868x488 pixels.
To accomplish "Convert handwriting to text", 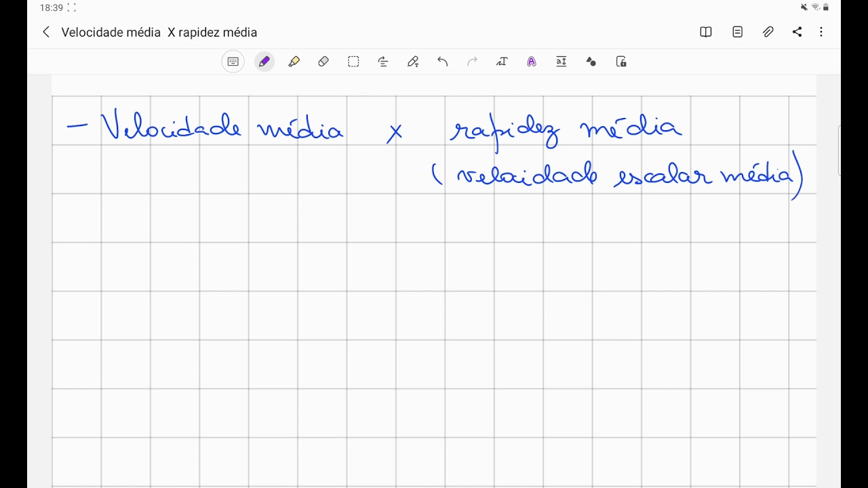I will pyautogui.click(x=502, y=62).
